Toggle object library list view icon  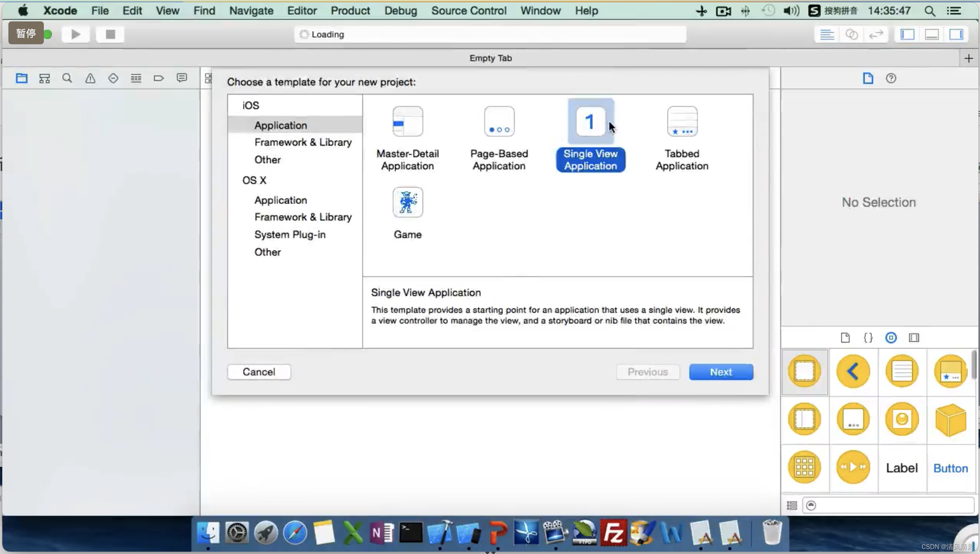[x=792, y=506]
